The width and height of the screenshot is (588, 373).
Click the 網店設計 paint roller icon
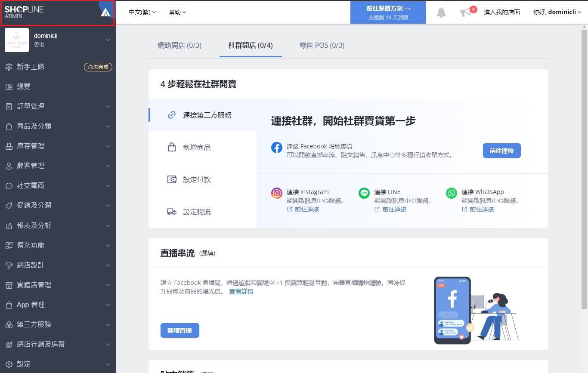coord(9,265)
